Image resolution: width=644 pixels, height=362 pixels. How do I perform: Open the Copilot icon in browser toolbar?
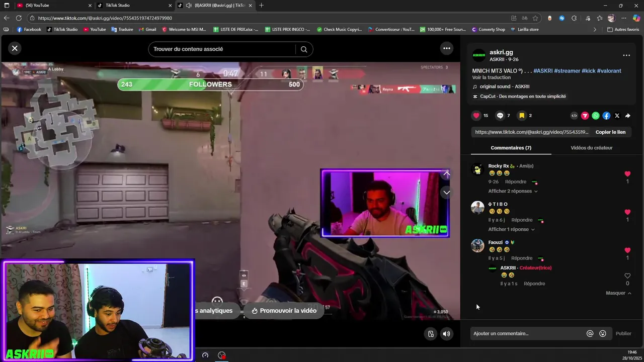[636, 18]
